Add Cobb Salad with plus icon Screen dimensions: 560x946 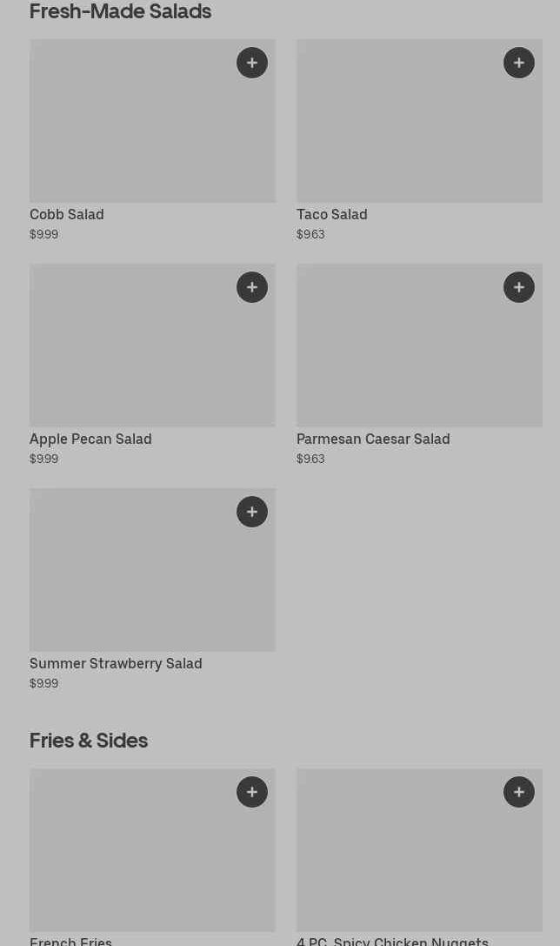[x=252, y=63]
